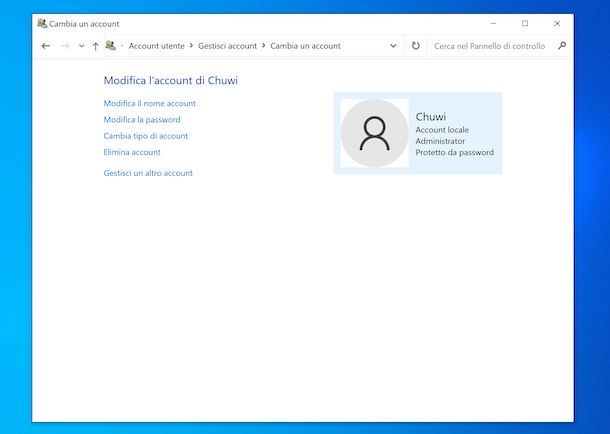Expand the chevron after Gestisci account

click(263, 46)
